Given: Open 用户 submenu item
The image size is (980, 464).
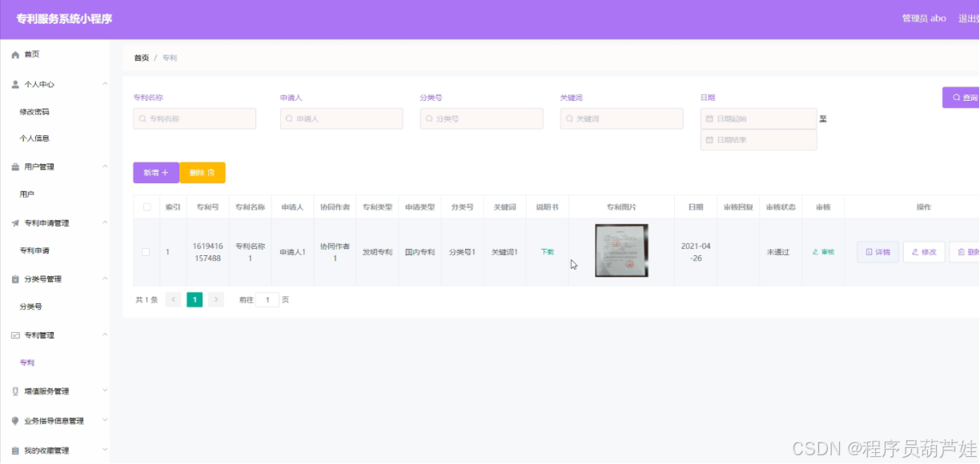Looking at the screenshot, I should click(27, 194).
